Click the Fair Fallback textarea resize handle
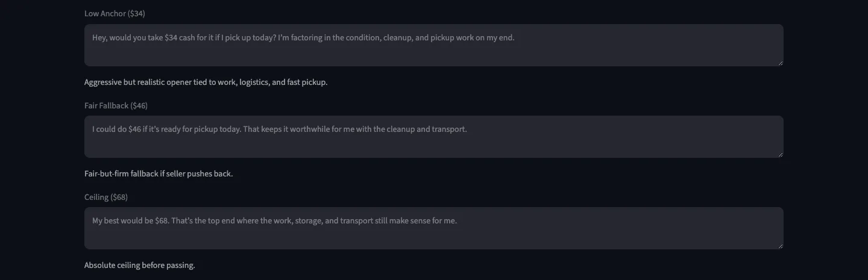 click(780, 154)
